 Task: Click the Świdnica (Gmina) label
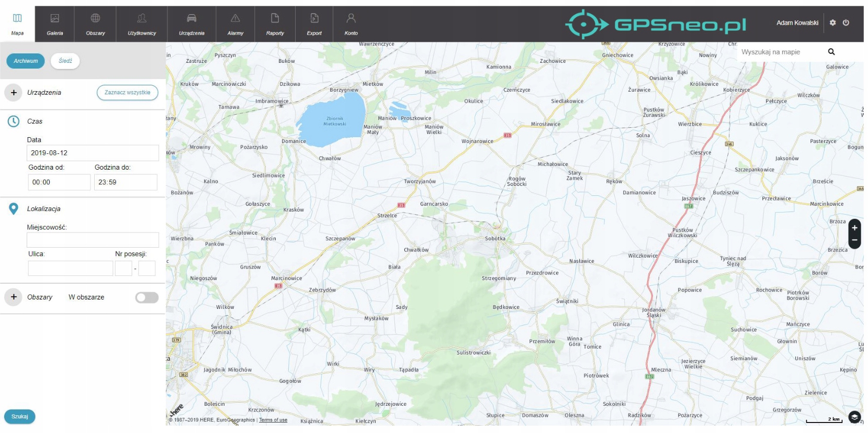pos(222,329)
